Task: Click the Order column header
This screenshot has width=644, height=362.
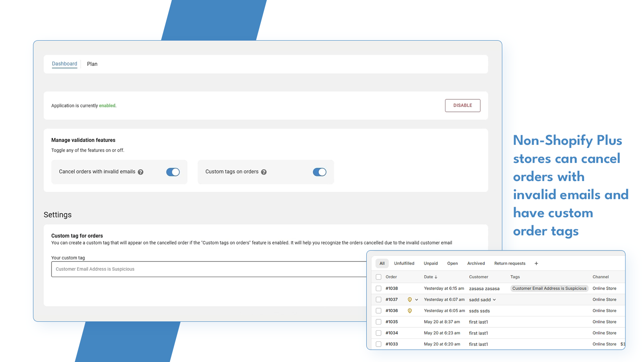Action: tap(391, 277)
